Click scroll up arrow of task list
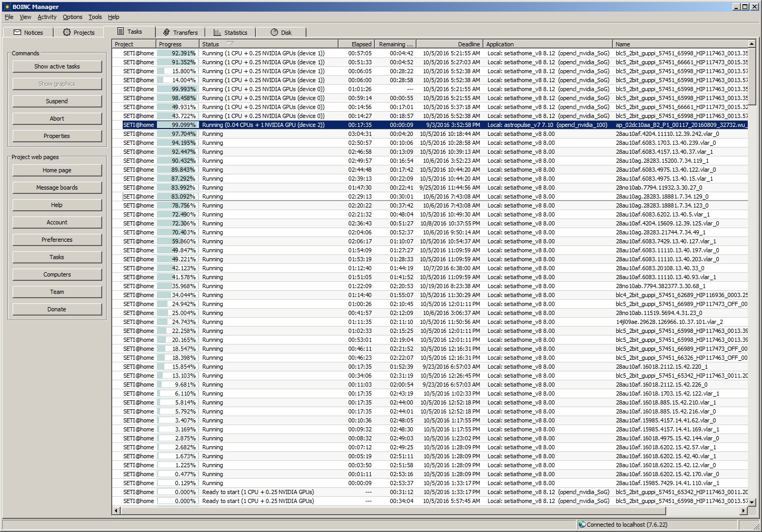The height and width of the screenshot is (532, 762). click(x=751, y=44)
